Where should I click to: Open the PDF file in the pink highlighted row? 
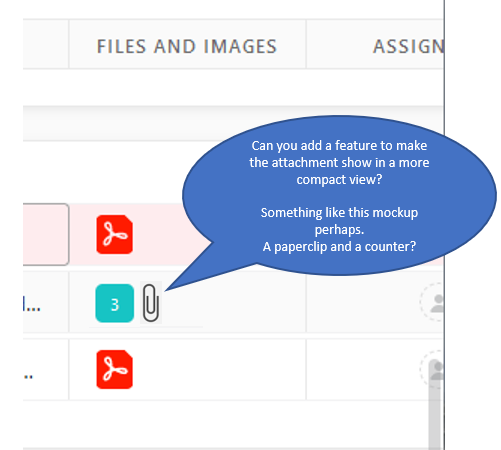tap(115, 234)
